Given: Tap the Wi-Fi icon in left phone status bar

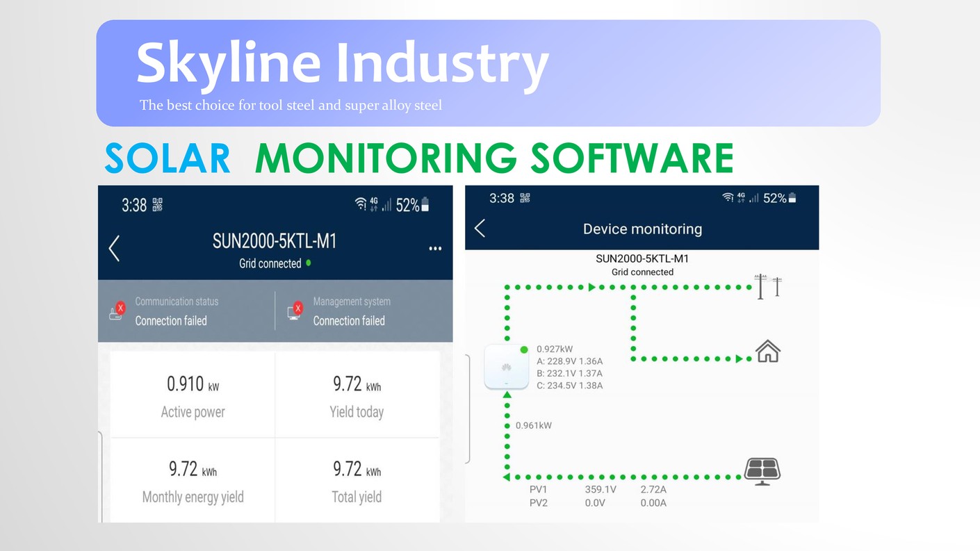Looking at the screenshot, I should tap(360, 204).
